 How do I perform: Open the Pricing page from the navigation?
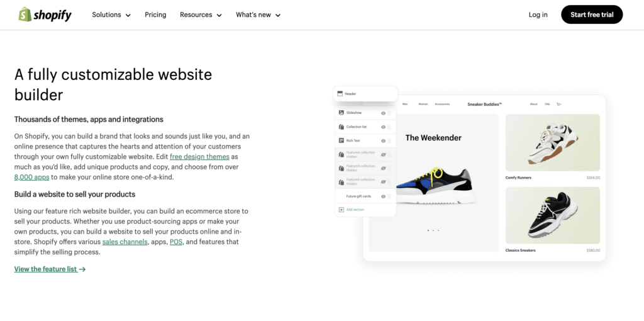click(x=155, y=15)
